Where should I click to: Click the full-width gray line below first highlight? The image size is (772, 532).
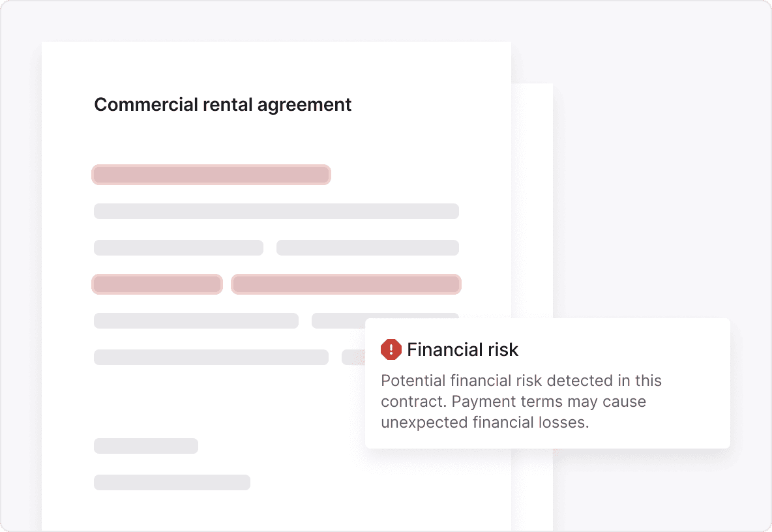276,211
